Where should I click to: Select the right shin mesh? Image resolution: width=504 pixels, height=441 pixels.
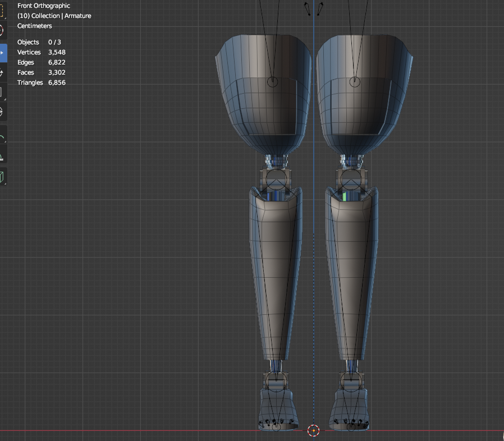tap(352, 273)
